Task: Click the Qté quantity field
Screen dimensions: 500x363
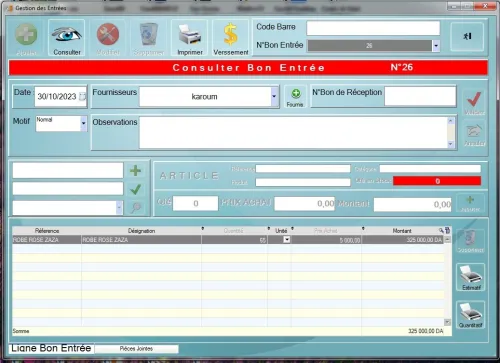Action: pos(195,203)
